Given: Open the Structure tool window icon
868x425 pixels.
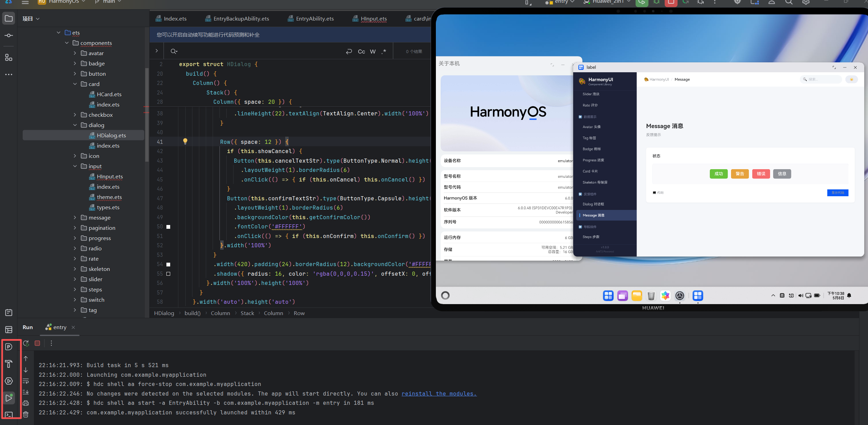Looking at the screenshot, I should 9,57.
